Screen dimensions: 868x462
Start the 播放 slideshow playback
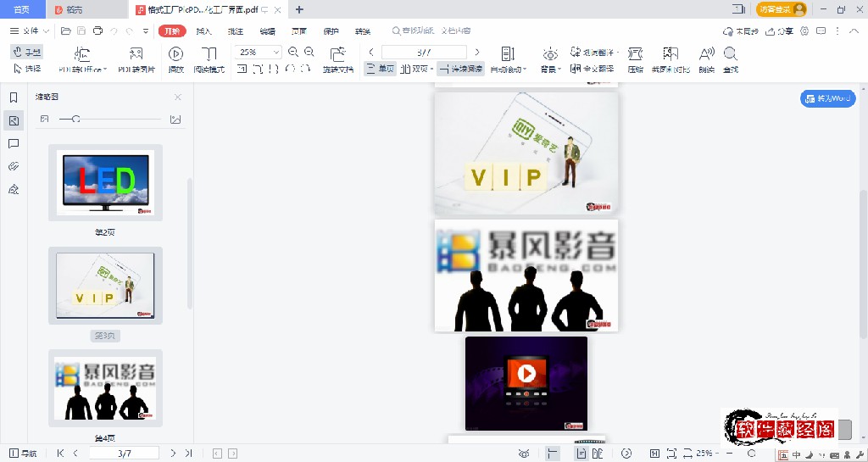tap(176, 59)
